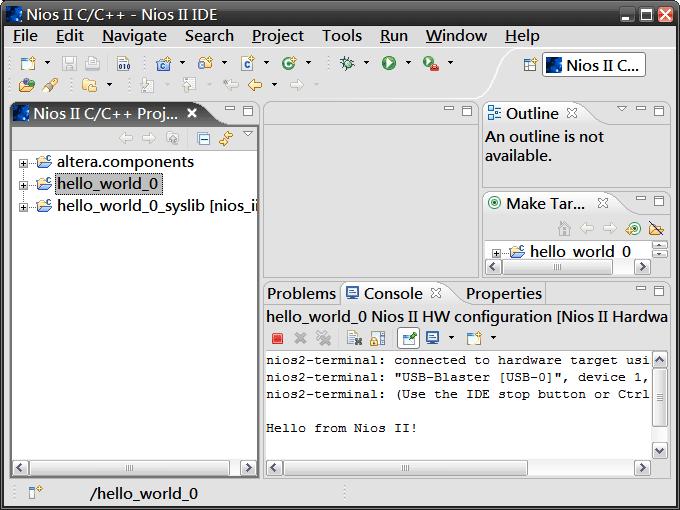Toggle Link with Editor in Projects view
680x510 pixels.
226,139
